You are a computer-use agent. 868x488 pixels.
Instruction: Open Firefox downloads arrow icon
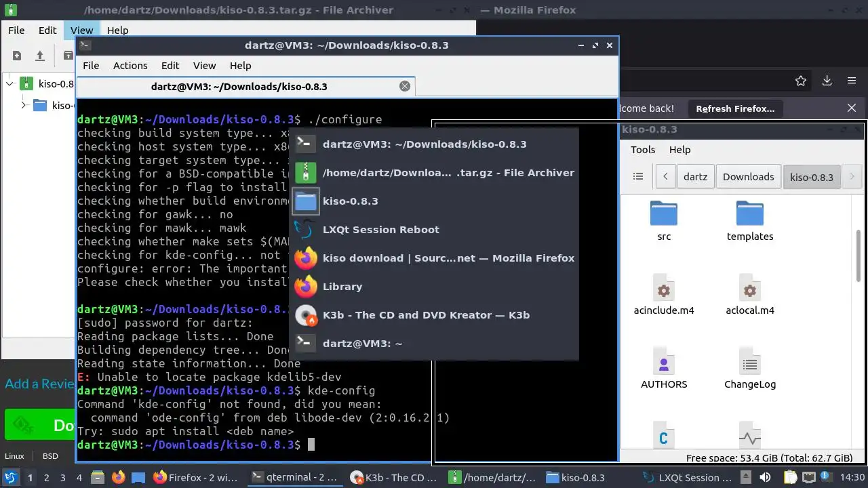click(x=827, y=81)
